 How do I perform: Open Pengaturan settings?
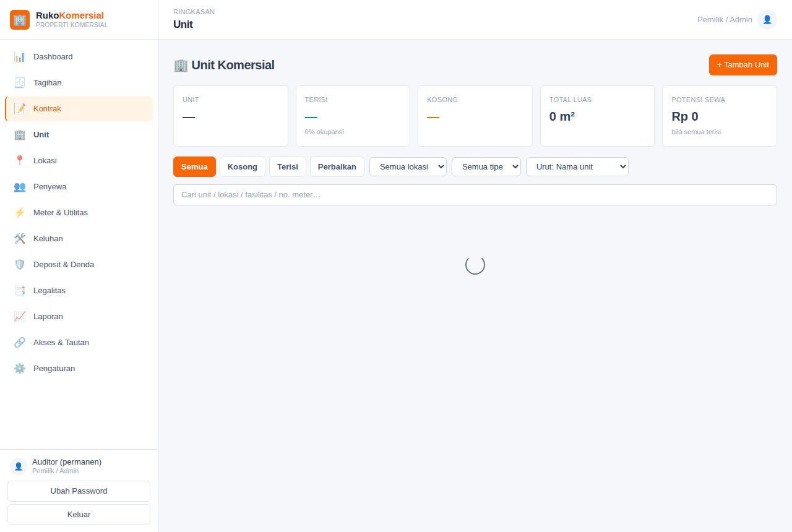pos(79,369)
